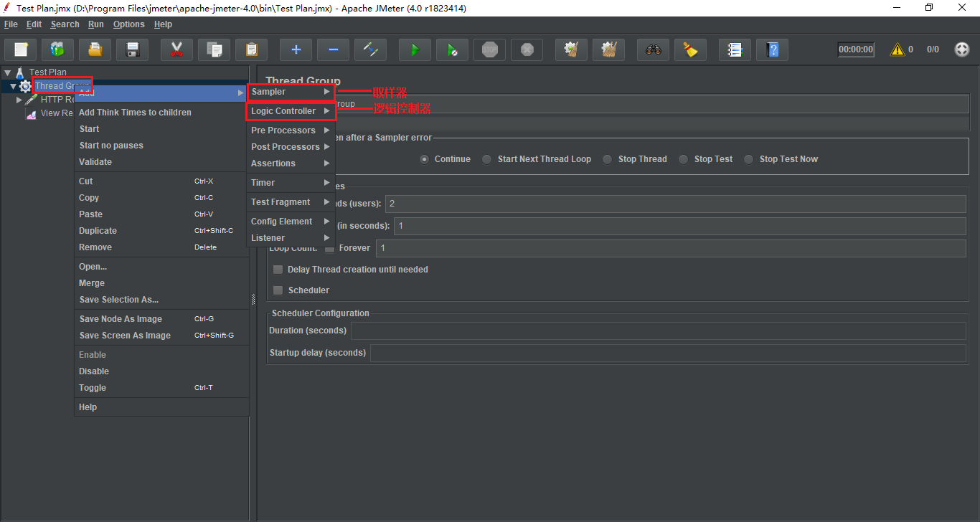This screenshot has width=980, height=522.
Task: Click the Reset Search broom icon
Action: point(690,49)
